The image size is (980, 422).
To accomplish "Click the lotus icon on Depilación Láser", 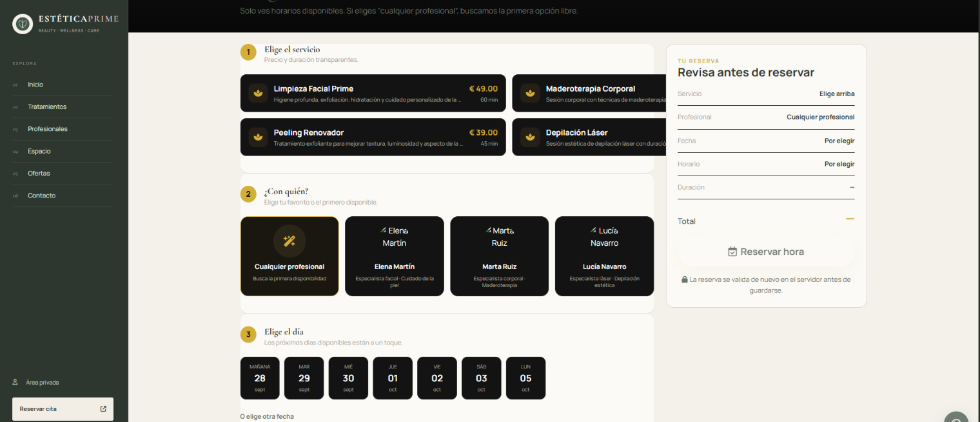I will pos(530,137).
